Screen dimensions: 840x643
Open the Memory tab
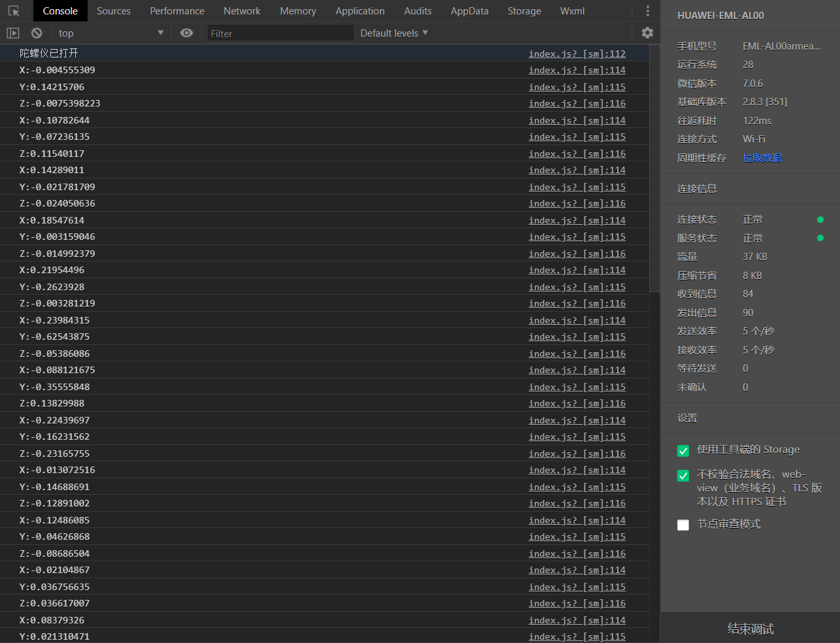click(298, 11)
